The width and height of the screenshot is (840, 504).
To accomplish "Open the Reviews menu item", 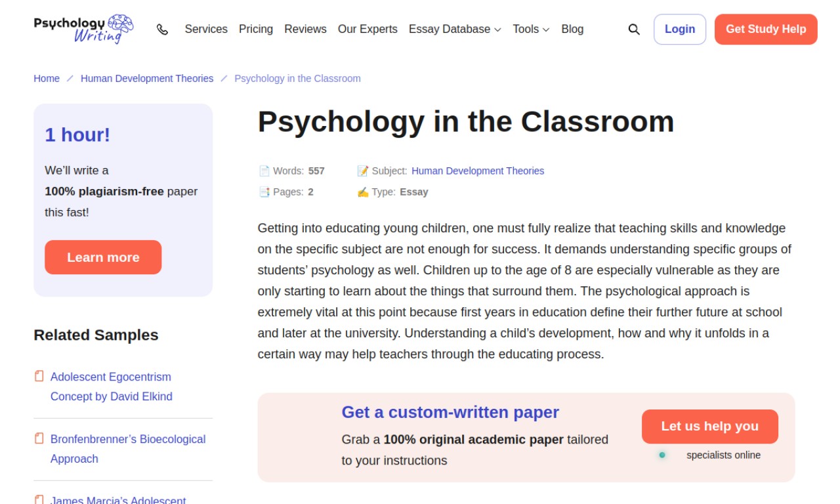I will point(305,29).
